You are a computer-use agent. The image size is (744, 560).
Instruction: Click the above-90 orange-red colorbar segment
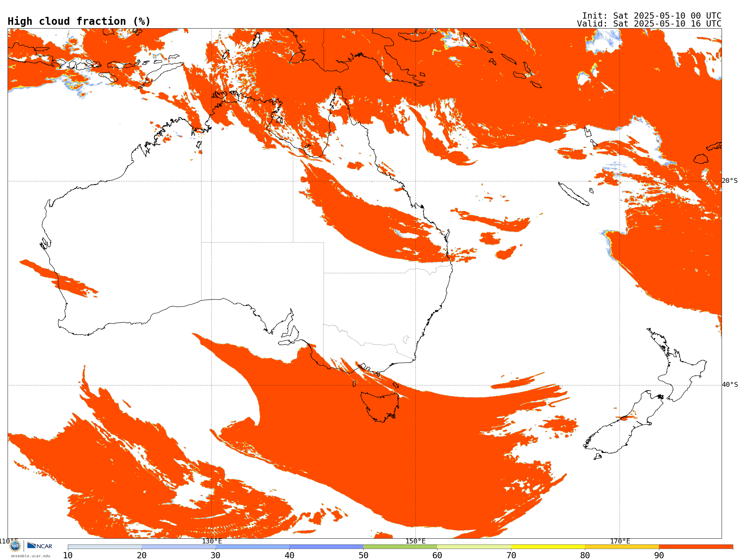tap(696, 547)
